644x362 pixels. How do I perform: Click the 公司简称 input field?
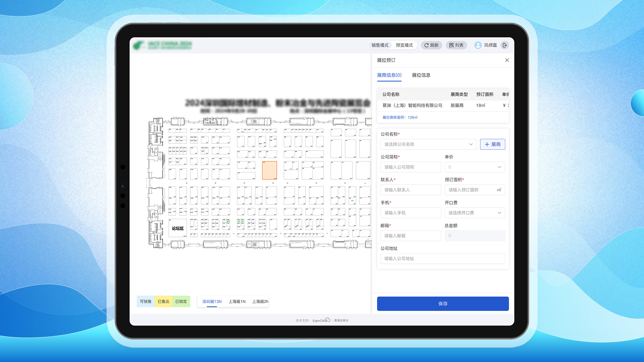tap(411, 167)
